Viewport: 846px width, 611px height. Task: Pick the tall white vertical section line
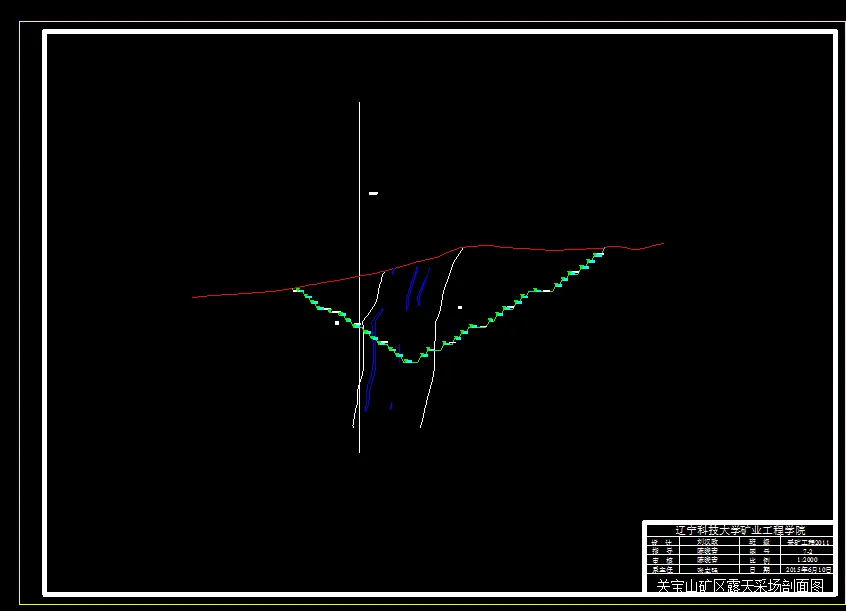(359, 277)
